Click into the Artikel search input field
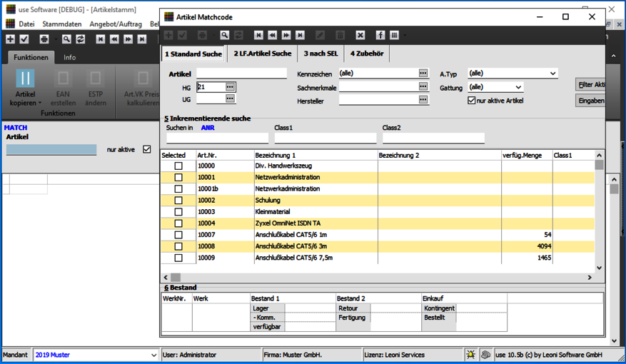 (241, 74)
